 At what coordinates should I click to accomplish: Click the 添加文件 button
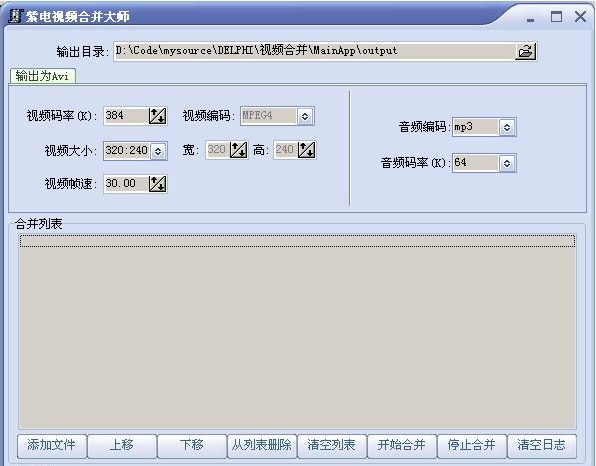pos(52,445)
